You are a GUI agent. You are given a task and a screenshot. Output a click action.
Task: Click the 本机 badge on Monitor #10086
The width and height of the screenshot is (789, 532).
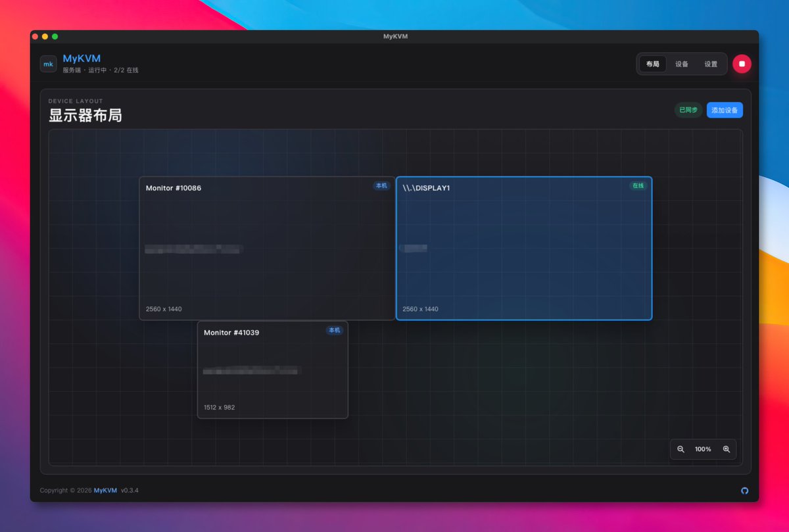(x=381, y=186)
